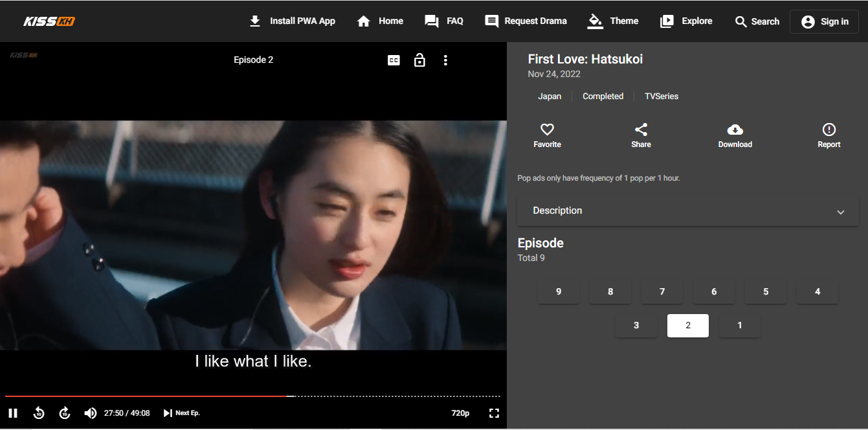Open the Theme selector
The image size is (868, 430).
pyautogui.click(x=613, y=21)
